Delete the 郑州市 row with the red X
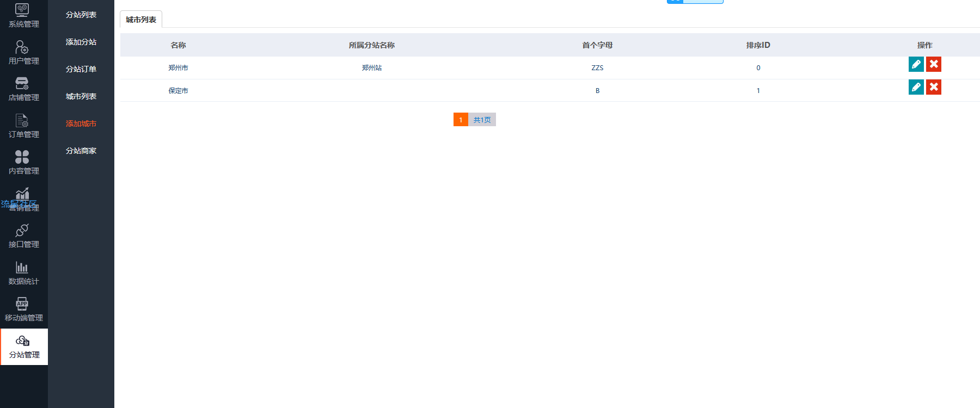Viewport: 980px width, 408px height. point(934,64)
